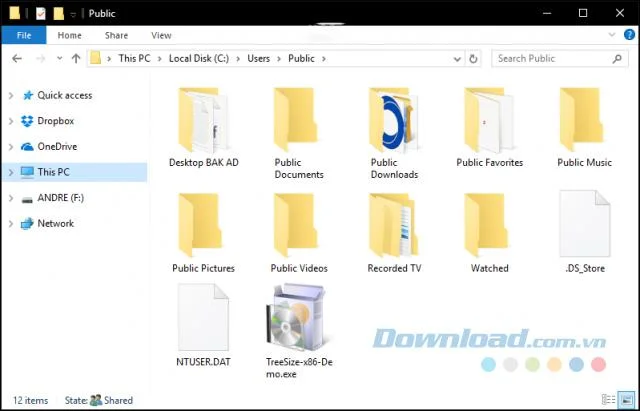This screenshot has height=411, width=640.
Task: Open the Watched folder icon
Action: pos(486,225)
